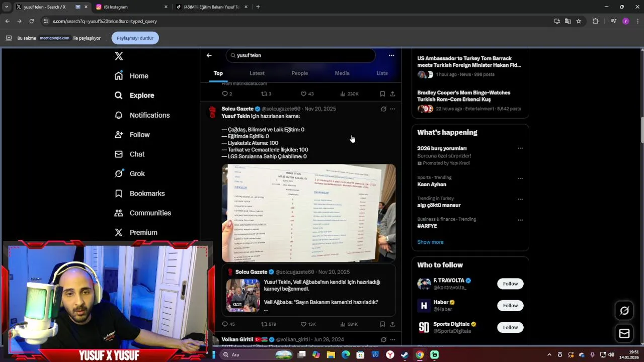Open more options for #ARFYE trend
This screenshot has width=644, height=362.
point(520,220)
